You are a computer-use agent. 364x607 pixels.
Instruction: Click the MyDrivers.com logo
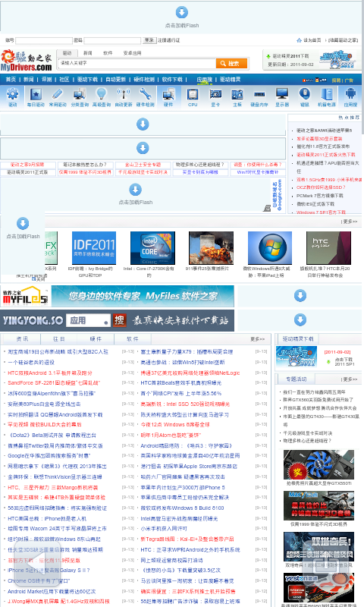(x=27, y=61)
